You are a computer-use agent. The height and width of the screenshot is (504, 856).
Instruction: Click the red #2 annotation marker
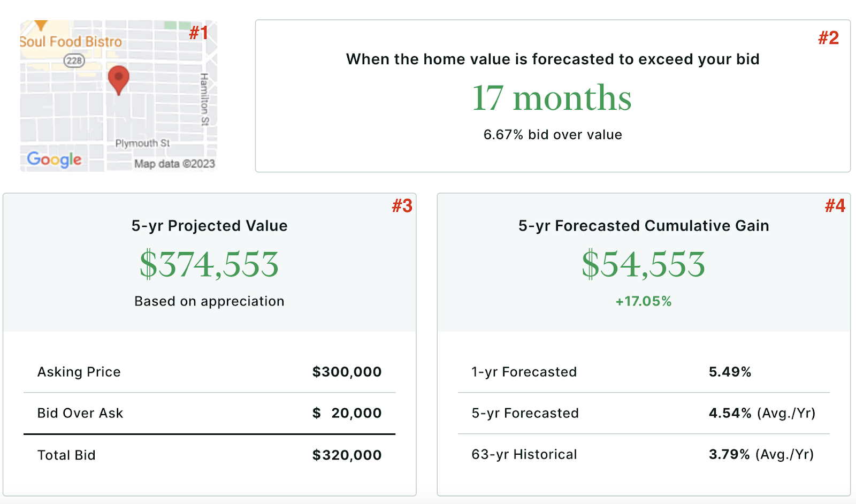point(828,38)
